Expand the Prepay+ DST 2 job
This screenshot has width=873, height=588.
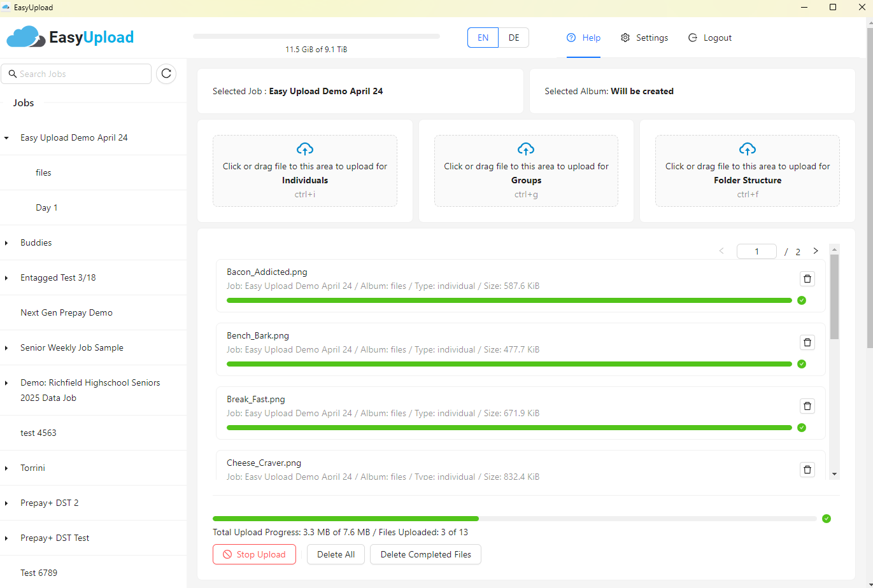click(6, 503)
